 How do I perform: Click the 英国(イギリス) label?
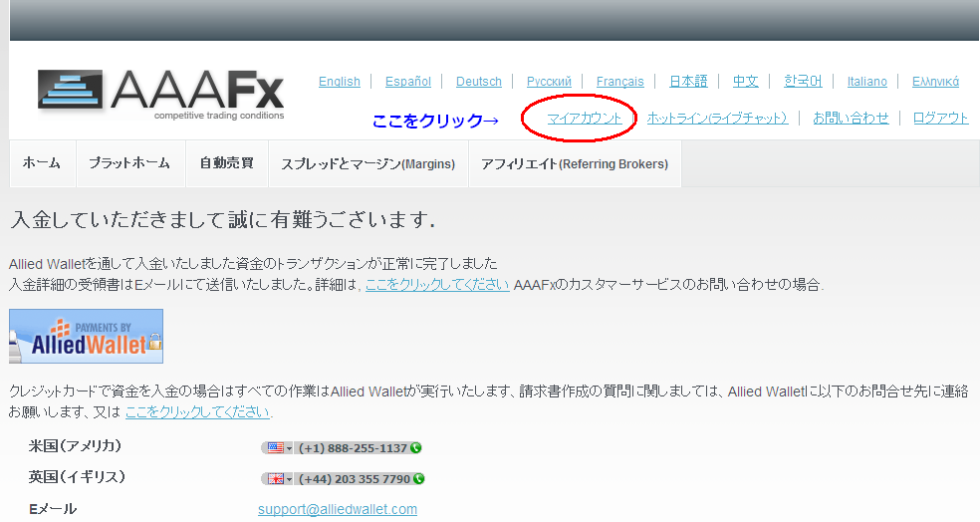pos(77,477)
